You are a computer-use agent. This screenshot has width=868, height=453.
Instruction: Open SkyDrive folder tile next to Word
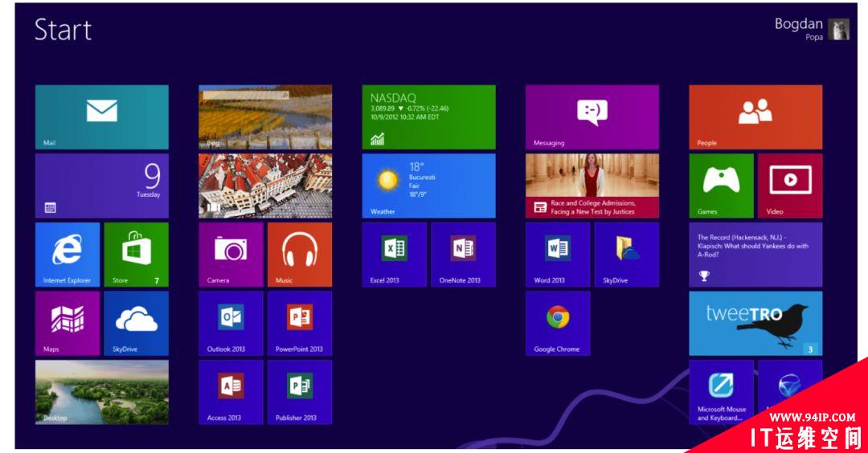coord(627,255)
